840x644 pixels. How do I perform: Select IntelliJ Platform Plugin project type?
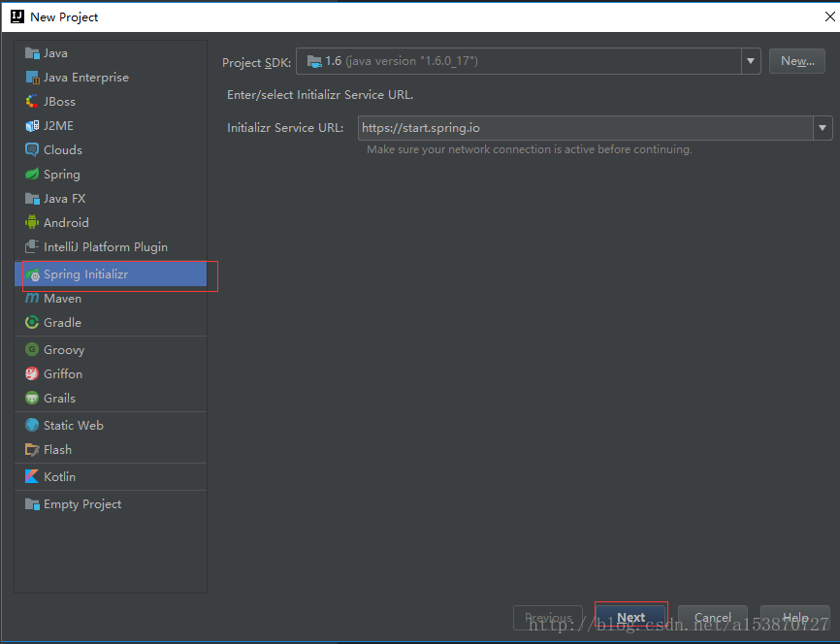[x=111, y=246]
